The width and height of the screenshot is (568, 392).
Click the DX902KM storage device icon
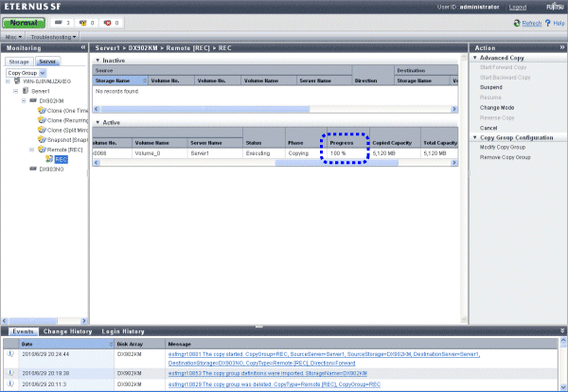33,100
